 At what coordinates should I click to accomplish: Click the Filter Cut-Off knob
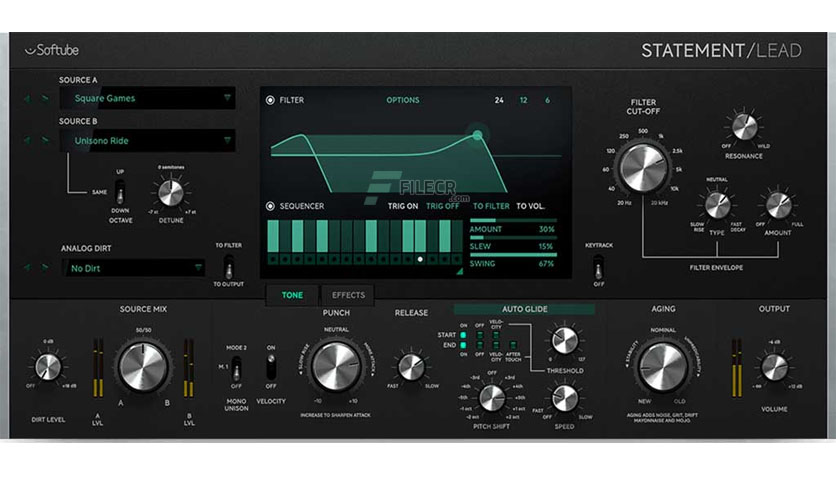tap(643, 167)
